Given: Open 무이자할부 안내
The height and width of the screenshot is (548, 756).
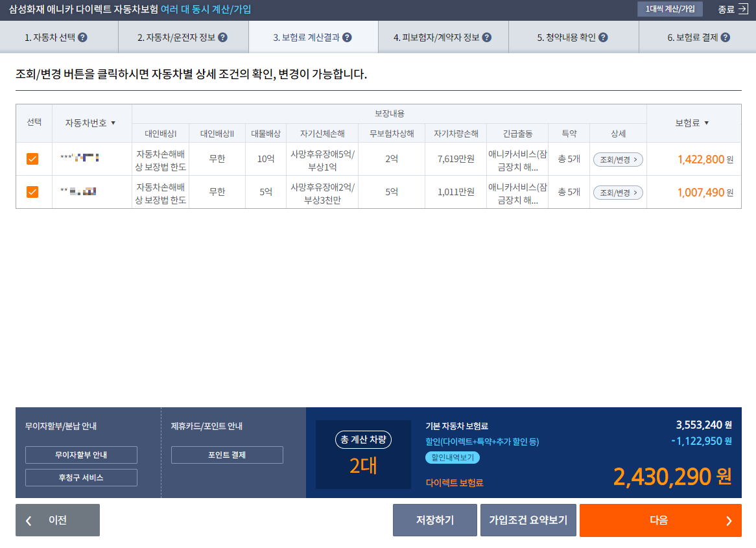Looking at the screenshot, I should pyautogui.click(x=81, y=455).
